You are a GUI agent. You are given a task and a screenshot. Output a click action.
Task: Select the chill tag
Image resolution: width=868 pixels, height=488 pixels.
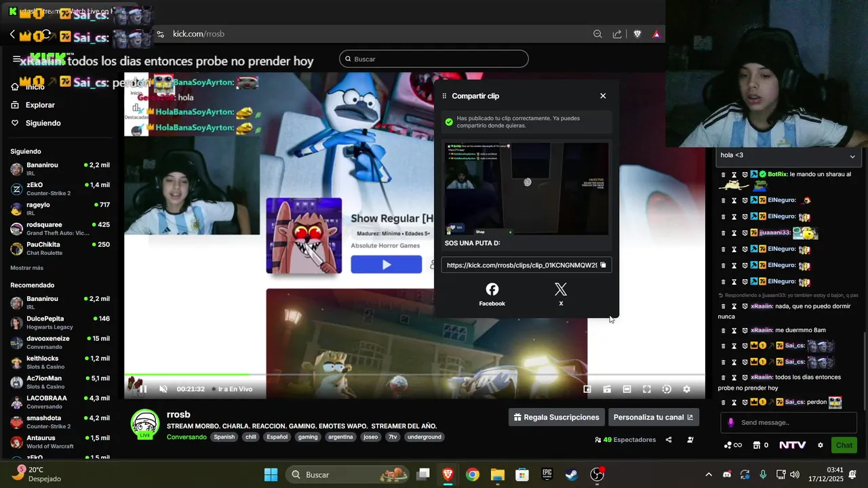[251, 437]
